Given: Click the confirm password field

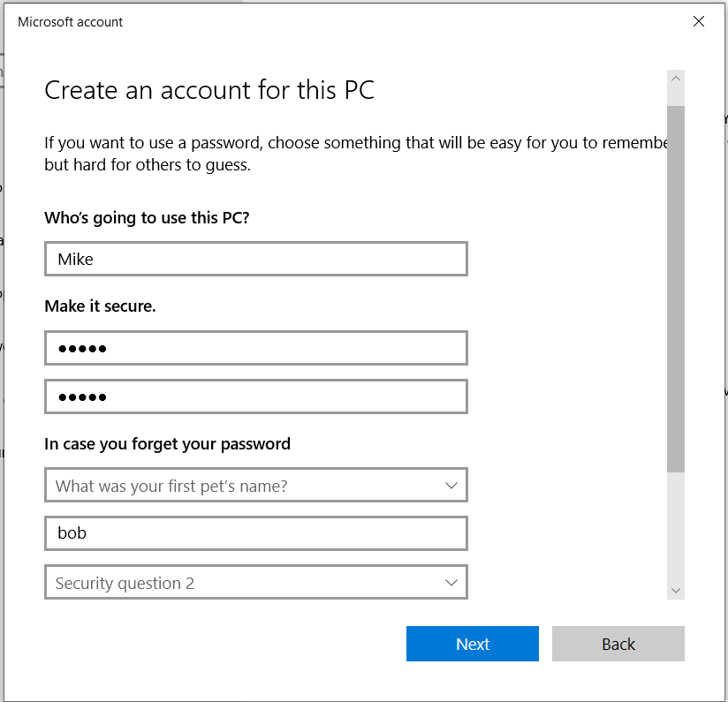Looking at the screenshot, I should pos(255,396).
